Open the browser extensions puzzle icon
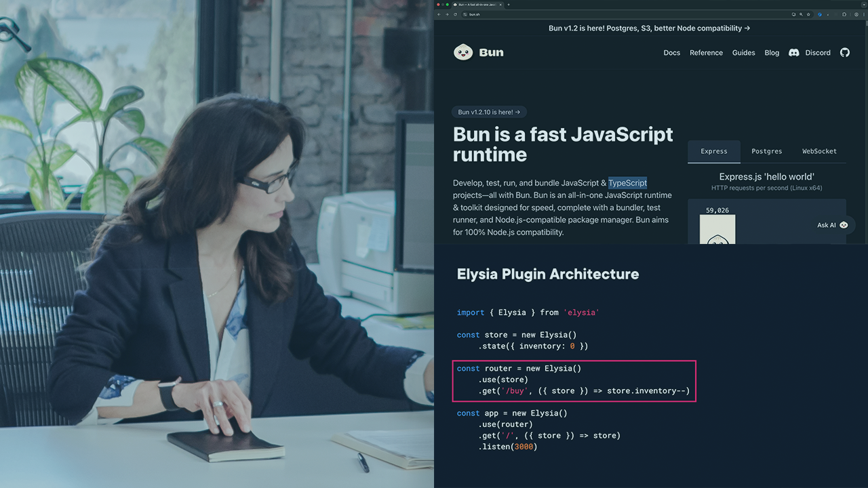Image resolution: width=868 pixels, height=488 pixels. coord(845,14)
